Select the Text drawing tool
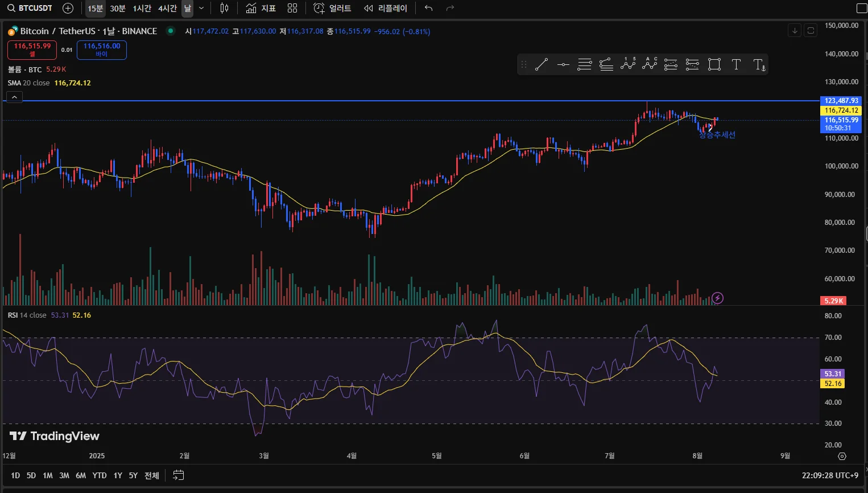This screenshot has height=493, width=868. click(736, 65)
